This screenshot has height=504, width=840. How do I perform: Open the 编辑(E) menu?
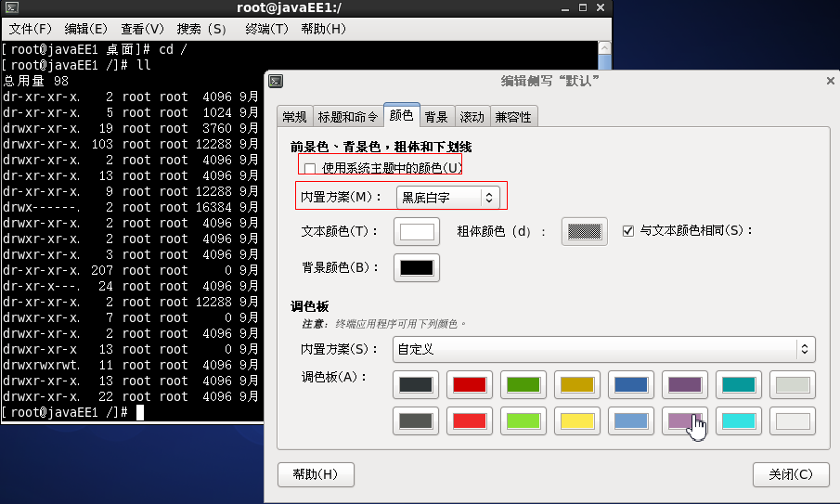pos(85,29)
